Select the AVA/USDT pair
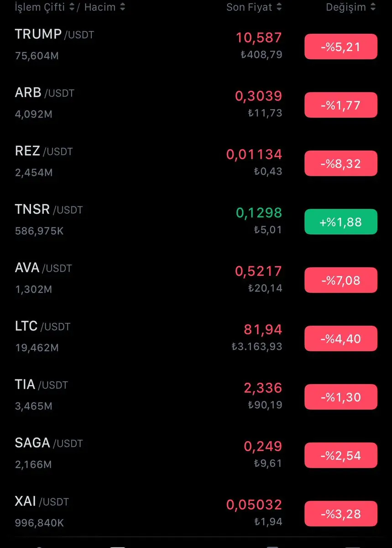This screenshot has height=548, width=392. point(196,279)
